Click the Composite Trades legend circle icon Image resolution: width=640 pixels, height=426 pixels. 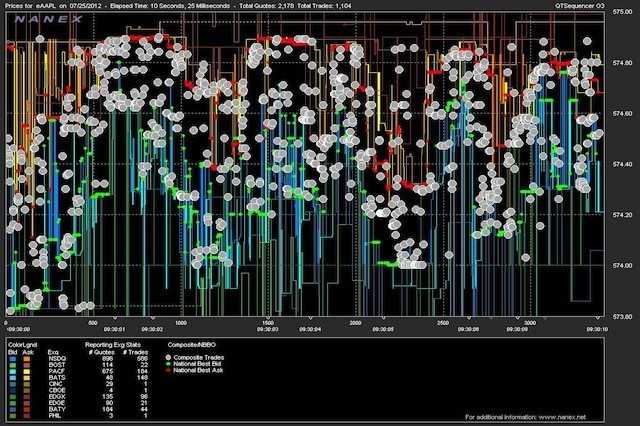pyautogui.click(x=168, y=357)
